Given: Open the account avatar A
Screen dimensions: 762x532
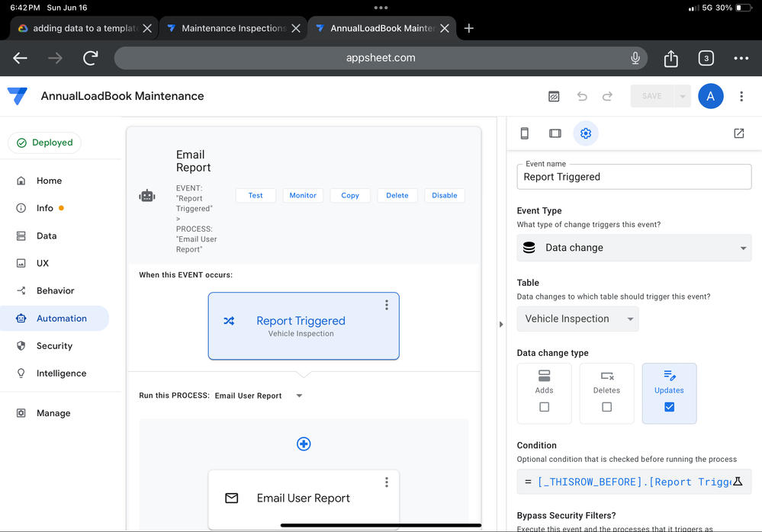Looking at the screenshot, I should [x=710, y=96].
